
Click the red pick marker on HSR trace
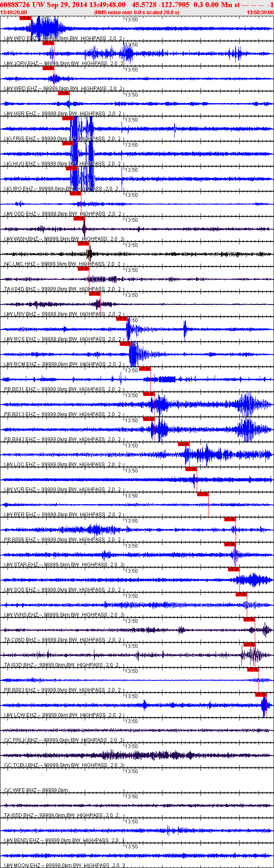click(63, 93)
